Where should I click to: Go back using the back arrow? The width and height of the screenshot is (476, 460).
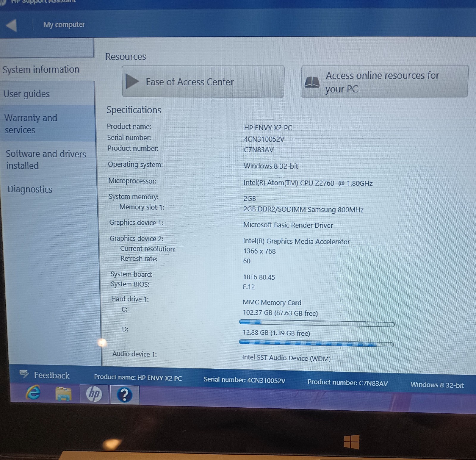11,25
